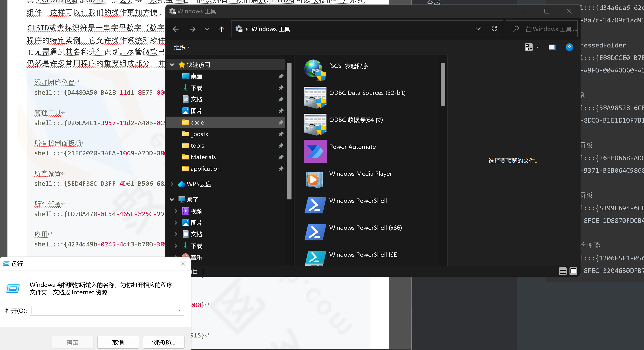Toggle the preview pane button

(x=552, y=47)
